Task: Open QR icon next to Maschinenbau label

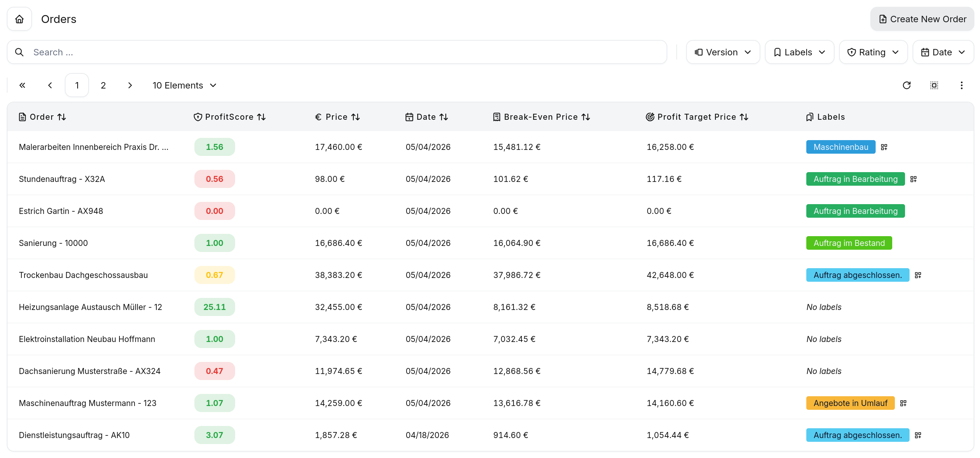Action: [884, 147]
